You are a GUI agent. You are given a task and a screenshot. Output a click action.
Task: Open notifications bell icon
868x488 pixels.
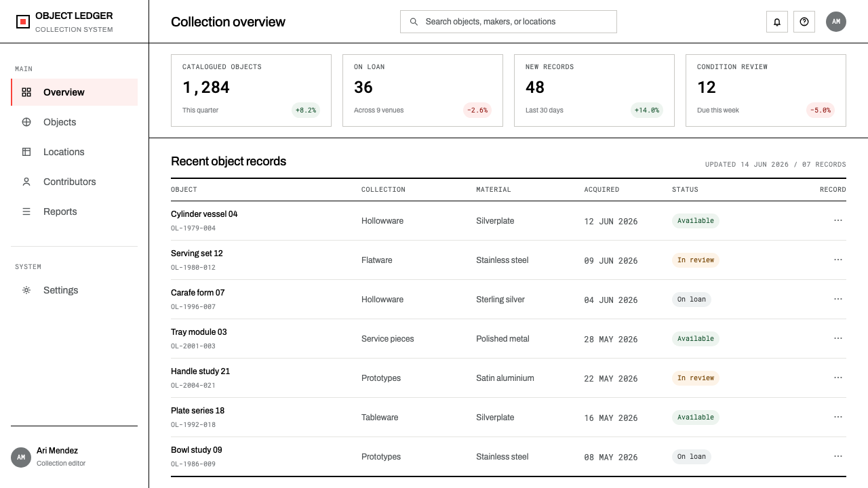(777, 22)
